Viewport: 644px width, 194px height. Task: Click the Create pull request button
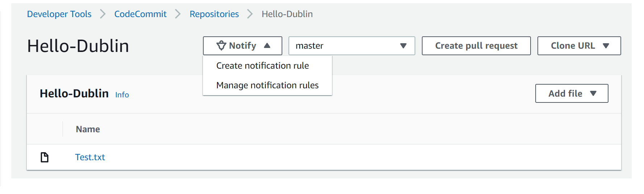click(476, 46)
